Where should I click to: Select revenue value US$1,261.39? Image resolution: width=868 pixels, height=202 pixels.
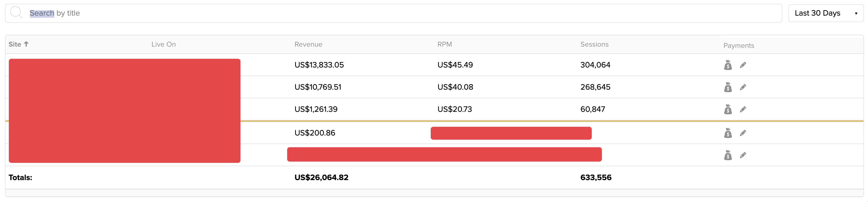click(x=316, y=109)
